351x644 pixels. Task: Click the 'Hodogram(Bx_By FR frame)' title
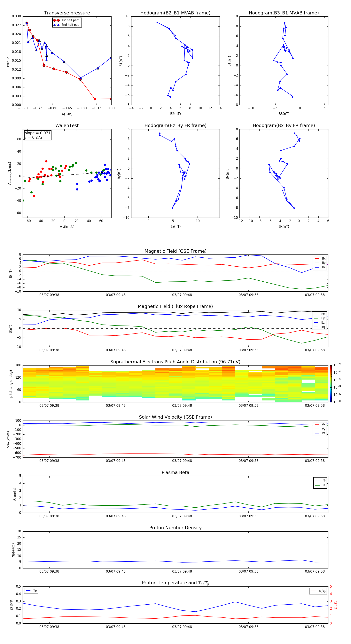(284, 125)
